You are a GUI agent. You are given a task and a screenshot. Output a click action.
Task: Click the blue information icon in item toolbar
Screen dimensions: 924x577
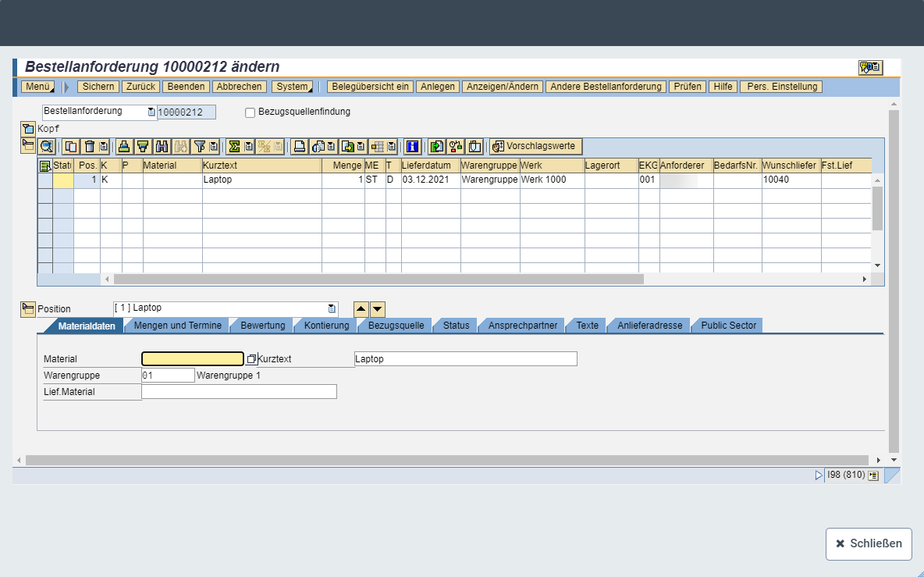point(413,146)
